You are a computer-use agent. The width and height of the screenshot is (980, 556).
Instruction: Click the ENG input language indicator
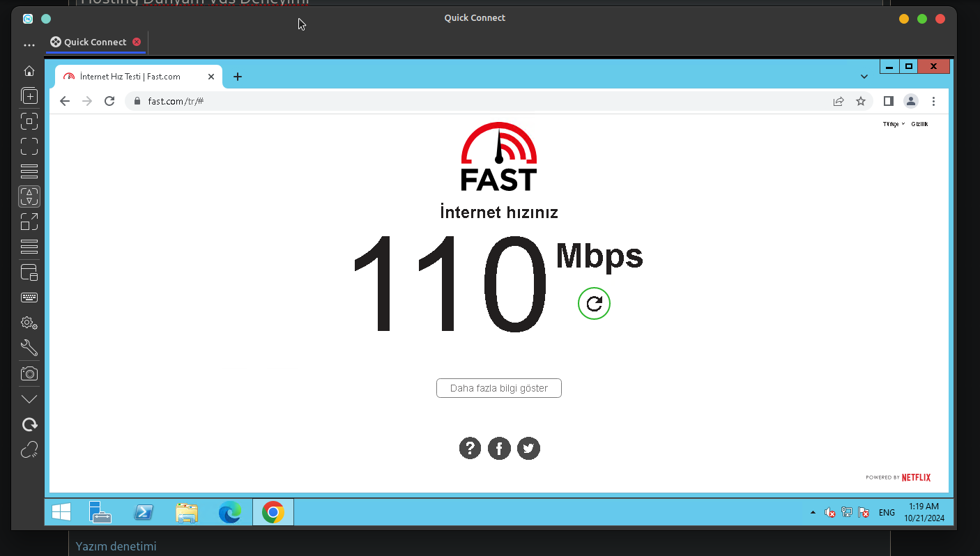[887, 513]
